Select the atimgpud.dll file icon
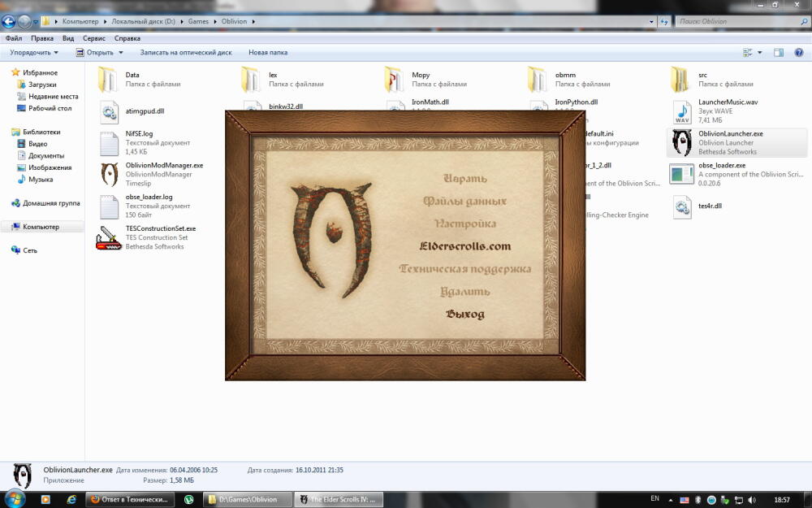The width and height of the screenshot is (812, 508). pos(110,111)
